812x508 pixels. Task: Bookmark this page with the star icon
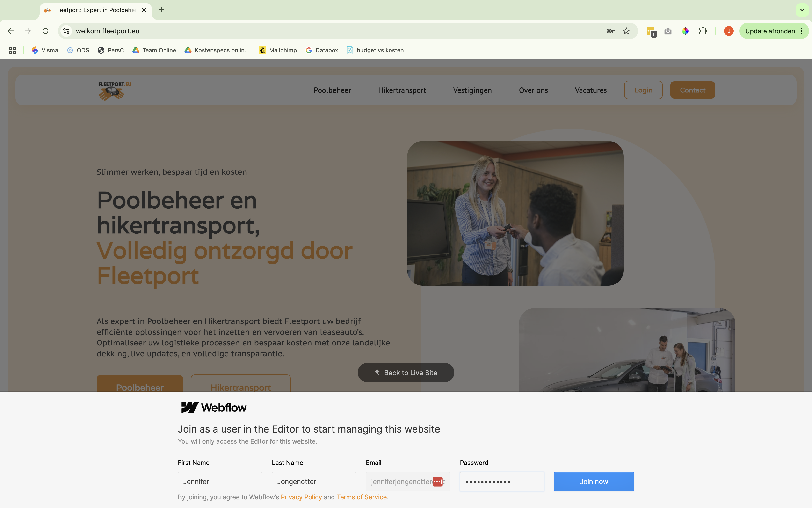click(x=626, y=31)
